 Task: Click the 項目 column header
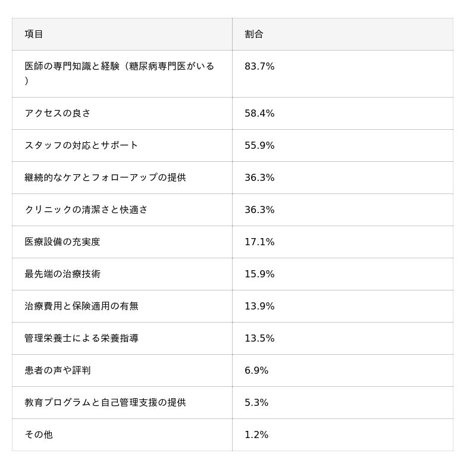(34, 35)
